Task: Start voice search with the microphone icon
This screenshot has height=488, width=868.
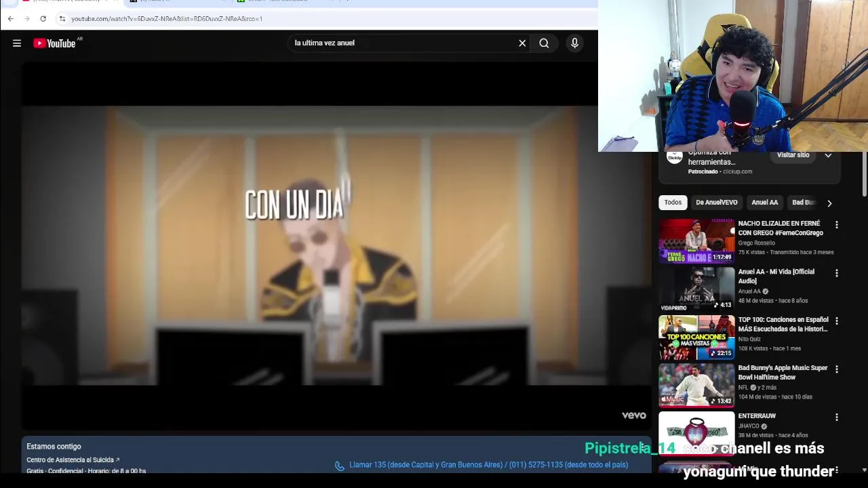Action: (574, 43)
